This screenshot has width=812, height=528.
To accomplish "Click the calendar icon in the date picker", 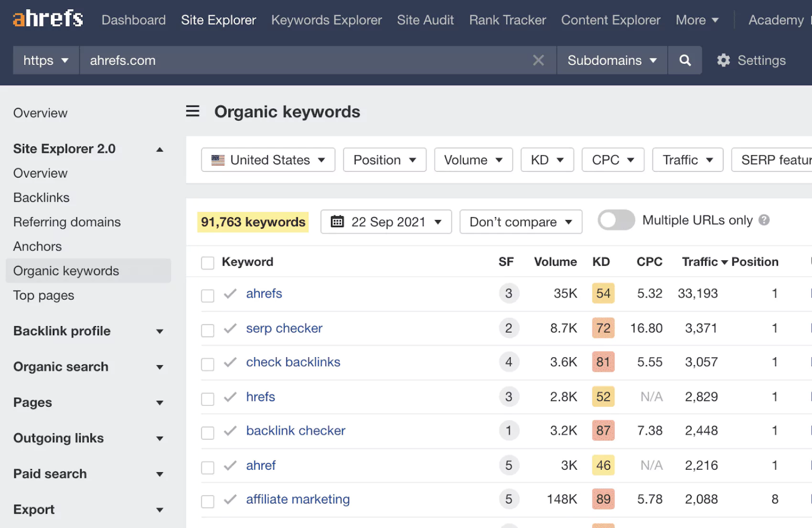I will (338, 222).
